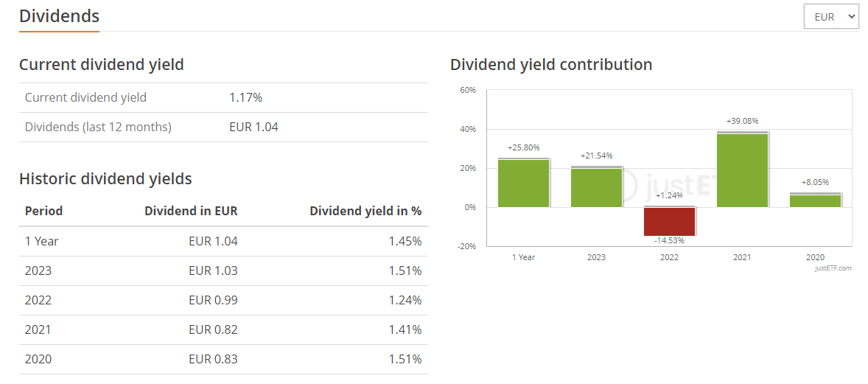Viewport: 868px width, 384px height.
Task: Click the small green 2020 bar
Action: coord(816,200)
